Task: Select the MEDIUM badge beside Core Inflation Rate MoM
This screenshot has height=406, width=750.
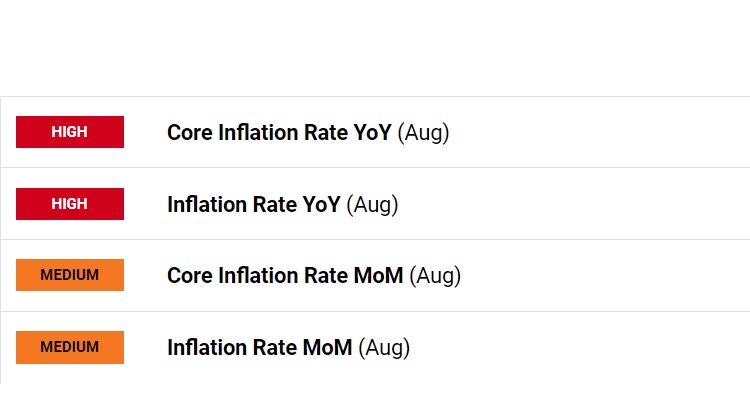Action: (70, 275)
